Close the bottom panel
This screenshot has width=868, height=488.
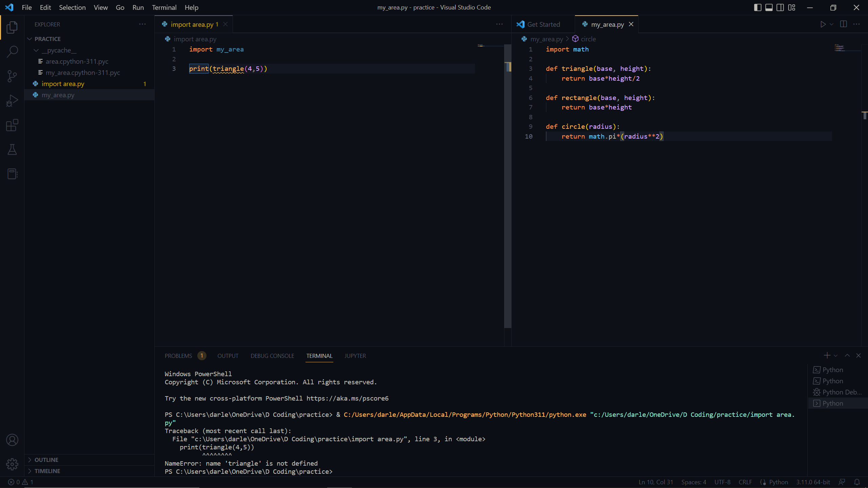coord(859,355)
